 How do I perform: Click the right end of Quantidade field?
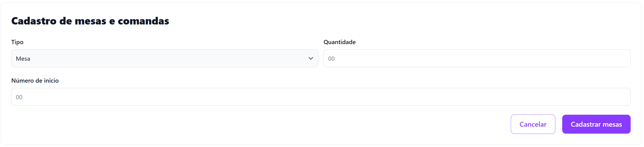[620, 58]
